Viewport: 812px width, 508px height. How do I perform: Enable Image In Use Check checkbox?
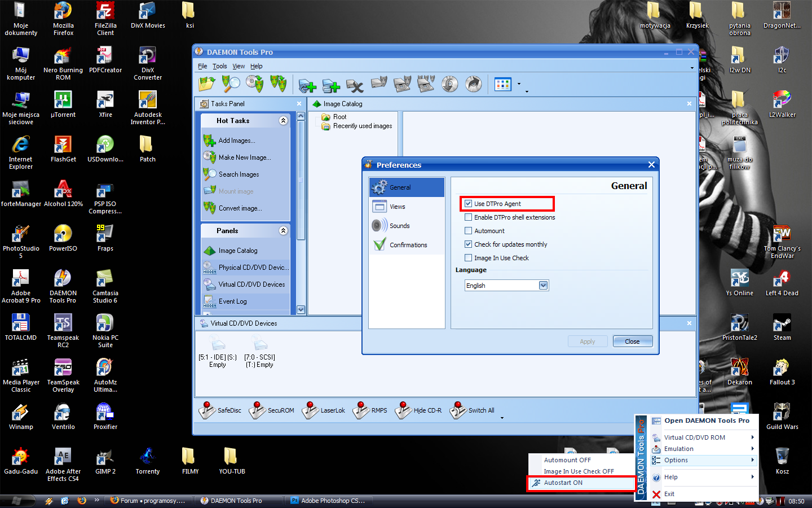coord(468,258)
